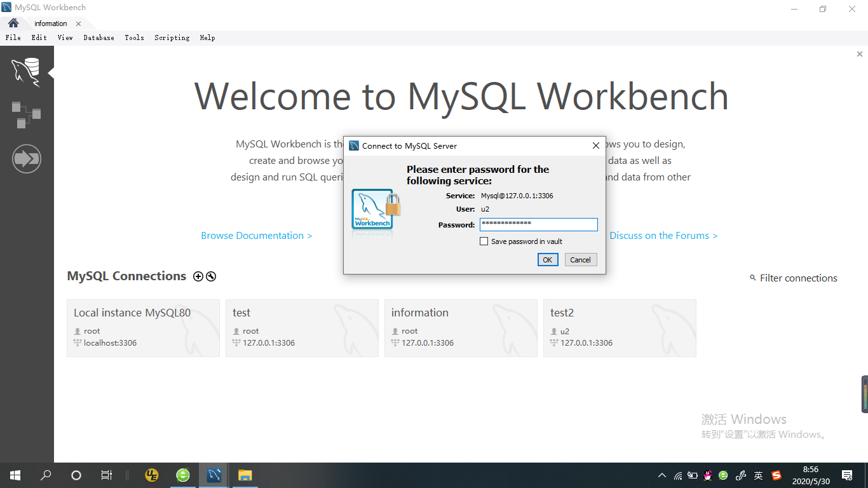
Task: Open the notification center icon
Action: pos(847,475)
